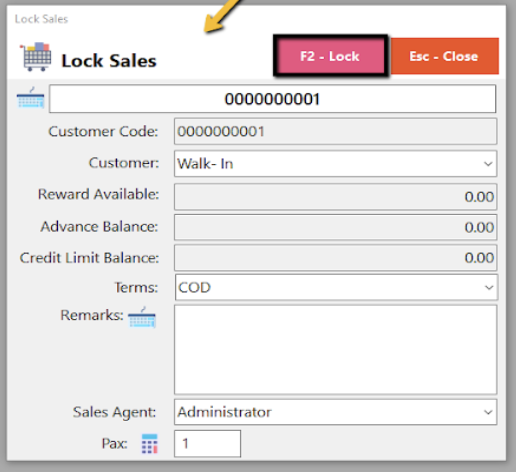Click the Customer Code field
Viewport: 516px width, 472px height.
coord(335,131)
